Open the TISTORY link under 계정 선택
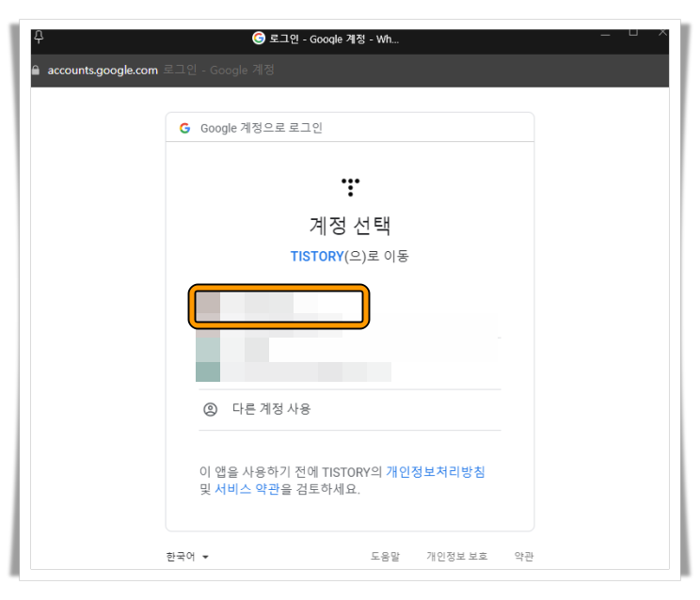Image resolution: width=700 pixels, height=600 pixels. 317,257
